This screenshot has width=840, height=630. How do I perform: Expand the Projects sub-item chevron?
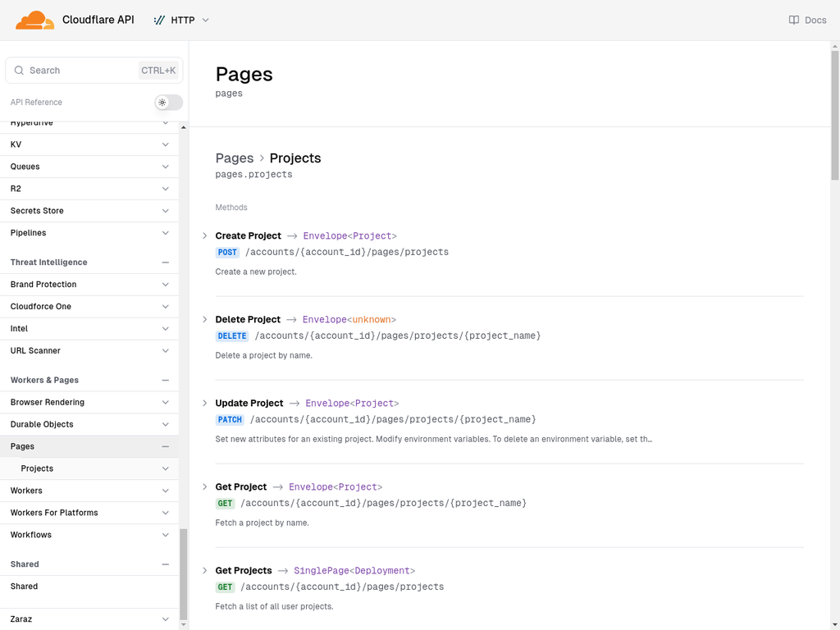pyautogui.click(x=166, y=468)
